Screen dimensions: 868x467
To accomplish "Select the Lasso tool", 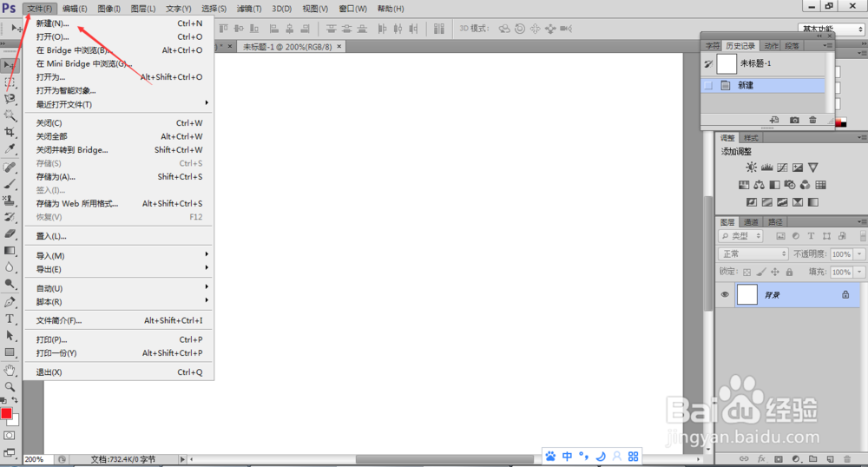I will click(10, 98).
